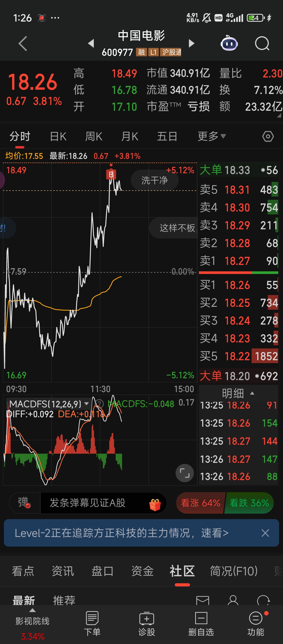Tap the B buy marker on chart
Viewport: 283px width, 644px height.
(x=111, y=174)
